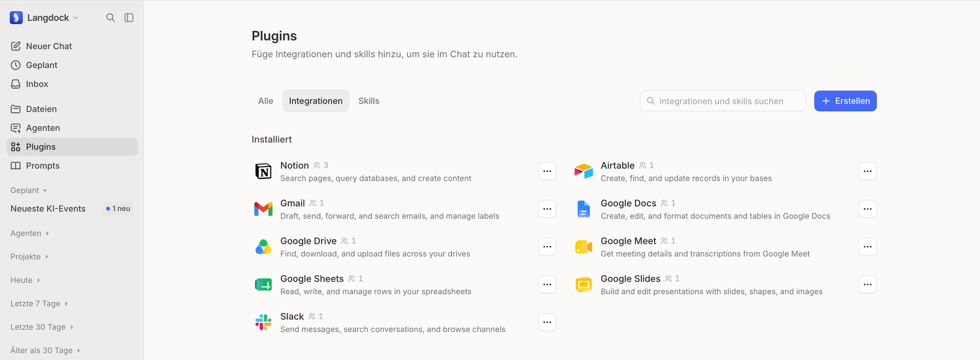The width and height of the screenshot is (980, 360).
Task: Expand the Projekte section
Action: (x=29, y=257)
